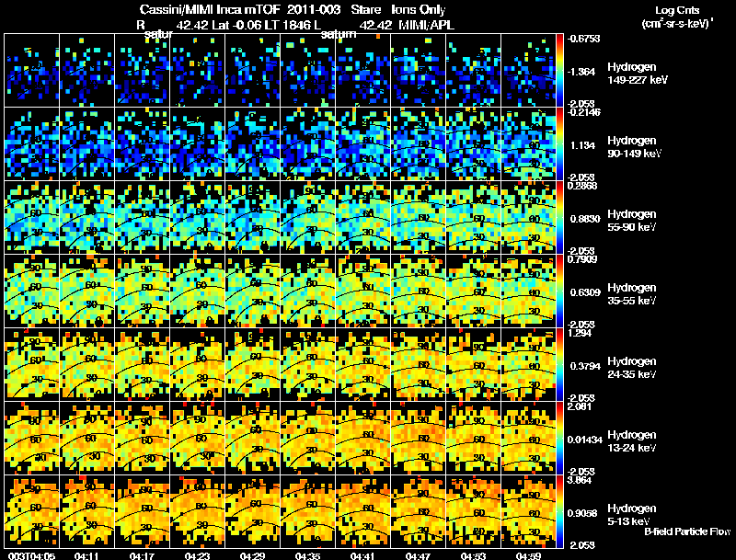
Task: Click the Hydrogen 13-24 keV row label
Action: point(632,441)
